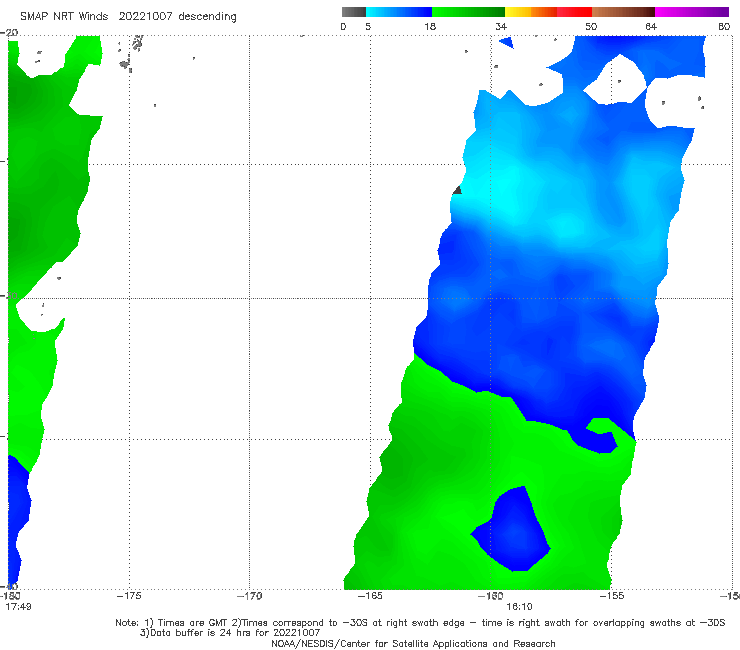Click the longitude label '-175'

(129, 596)
